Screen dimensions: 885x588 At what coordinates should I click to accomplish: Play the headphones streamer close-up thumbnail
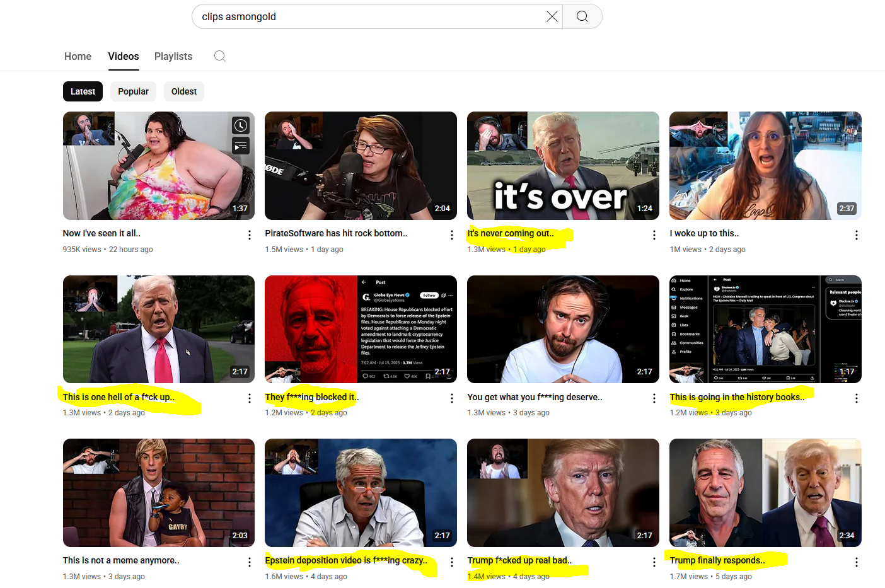(563, 329)
